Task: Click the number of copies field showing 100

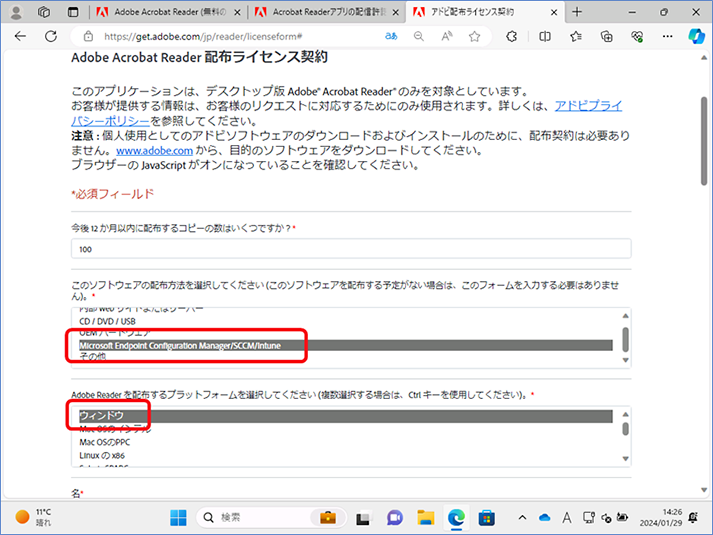Action: (x=351, y=249)
